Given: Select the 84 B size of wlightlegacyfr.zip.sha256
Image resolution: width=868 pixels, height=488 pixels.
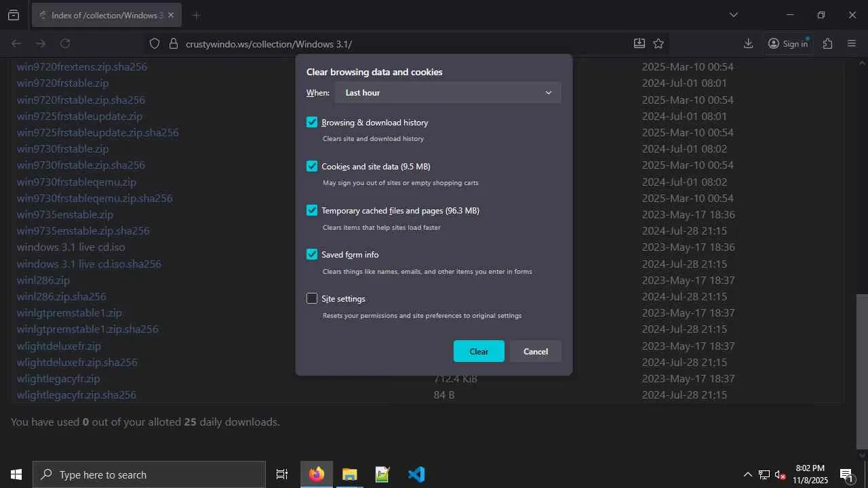Looking at the screenshot, I should (x=444, y=395).
